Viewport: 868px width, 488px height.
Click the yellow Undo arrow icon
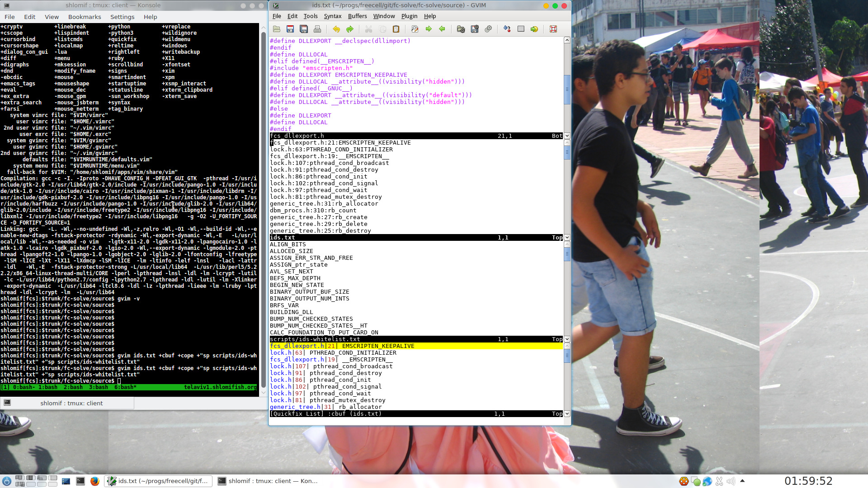tap(336, 29)
